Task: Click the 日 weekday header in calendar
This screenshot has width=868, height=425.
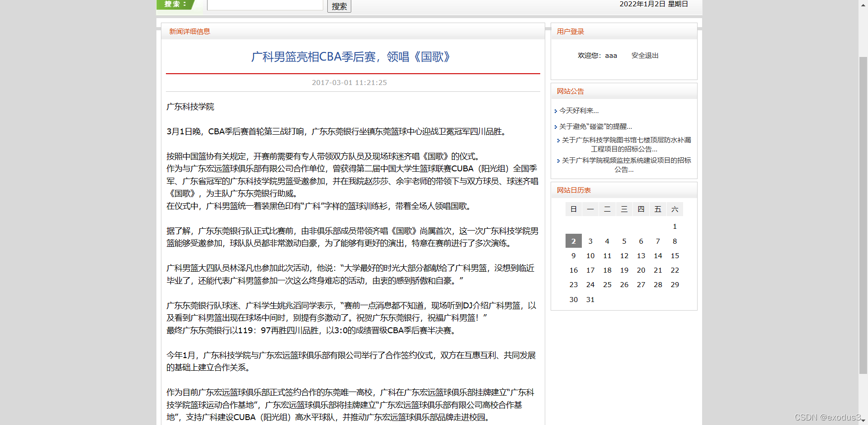Action: 573,209
